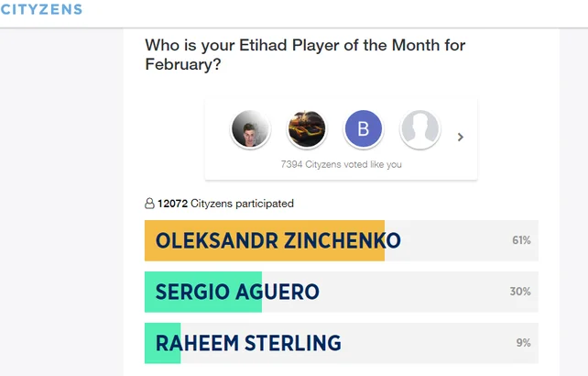Click the grey unfilled part of Aguero's bar
This screenshot has height=376, width=588.
point(412,293)
